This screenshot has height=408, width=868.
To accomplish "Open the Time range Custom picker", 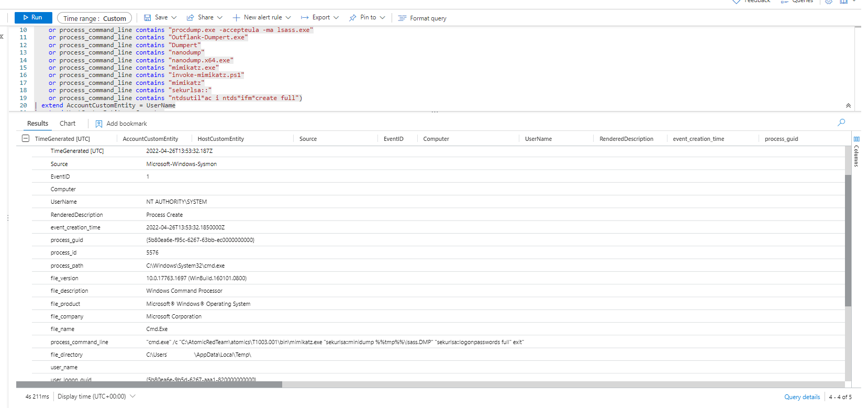I will coord(94,18).
